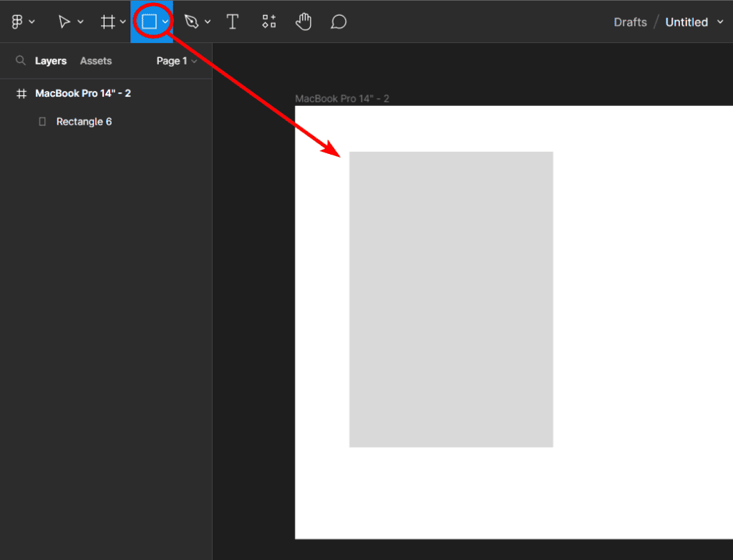Select the Frame tool
Screen dimensions: 733x560
[x=107, y=22]
